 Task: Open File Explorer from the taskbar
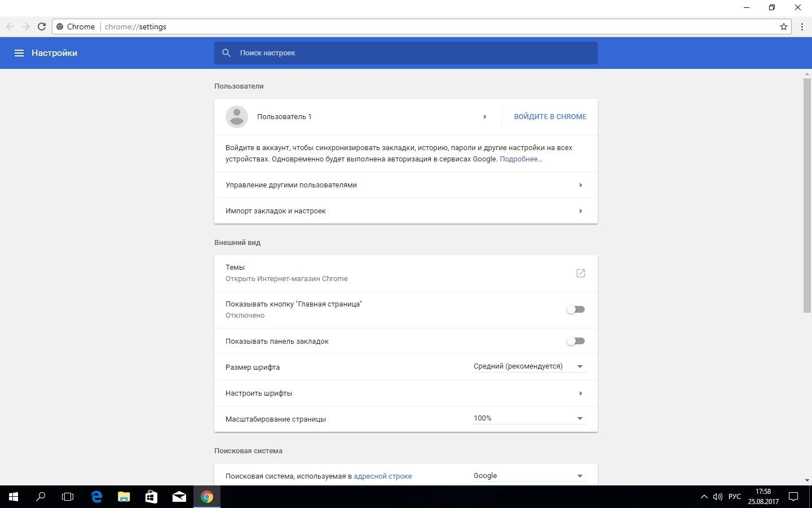click(124, 497)
